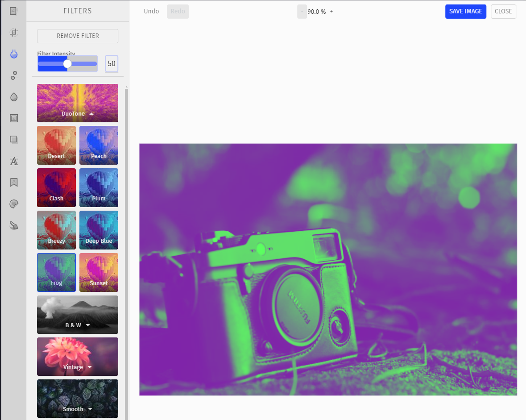This screenshot has height=420, width=526.
Task: Apply the Clash duotone filter
Action: [x=56, y=187]
